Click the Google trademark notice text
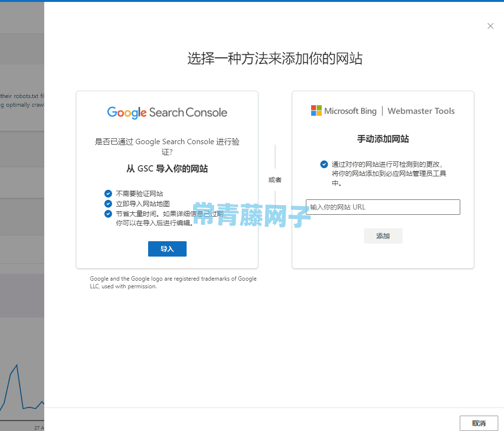Viewport: 504px width, 431px height. tap(173, 283)
